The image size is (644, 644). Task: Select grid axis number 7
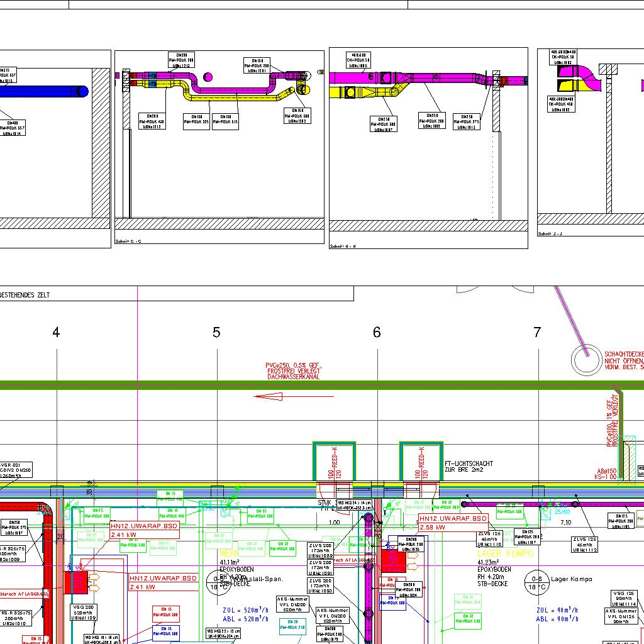pos(536,333)
